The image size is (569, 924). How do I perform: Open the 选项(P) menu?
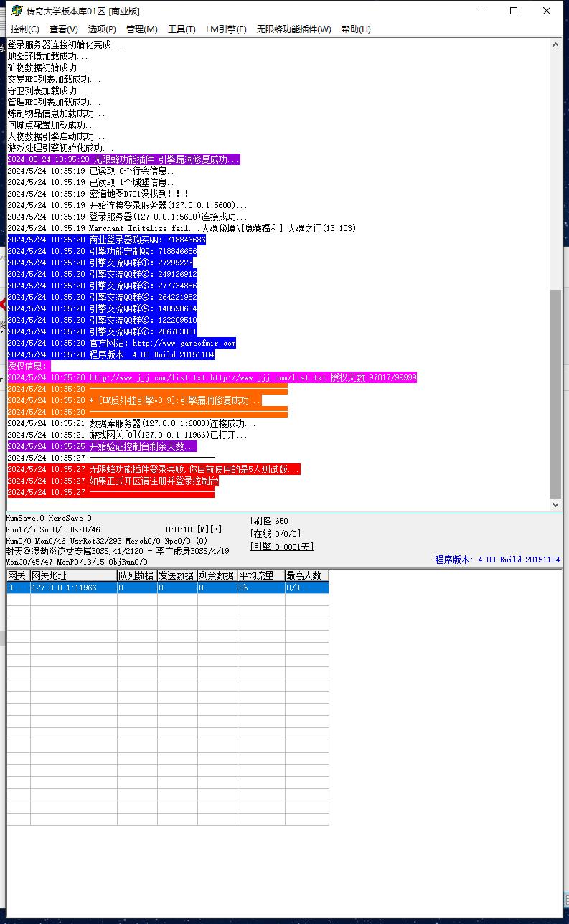pyautogui.click(x=102, y=29)
